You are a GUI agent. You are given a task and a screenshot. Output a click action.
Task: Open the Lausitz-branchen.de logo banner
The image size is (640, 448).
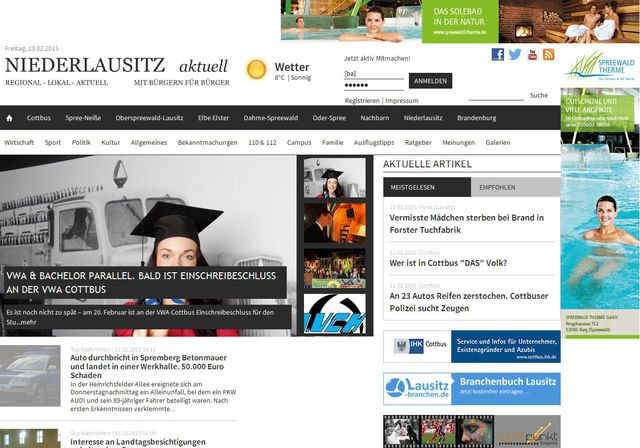coord(417,388)
